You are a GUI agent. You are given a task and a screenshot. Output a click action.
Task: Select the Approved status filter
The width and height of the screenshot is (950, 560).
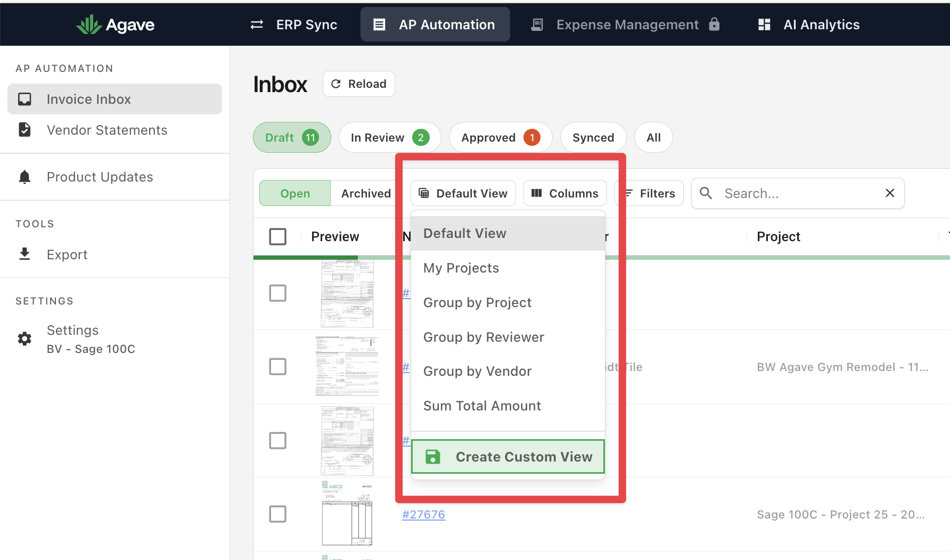point(501,137)
